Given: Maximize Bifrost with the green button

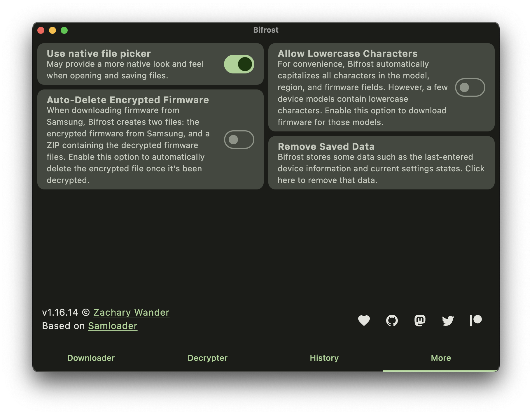Looking at the screenshot, I should pyautogui.click(x=64, y=30).
